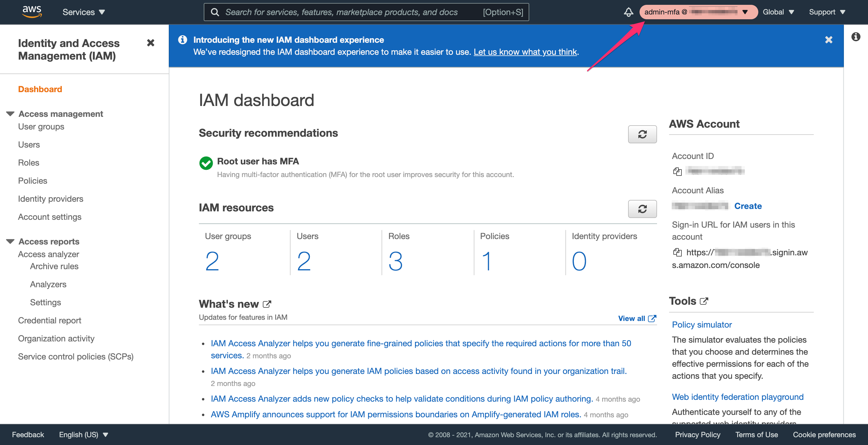Open the Global region dropdown
The width and height of the screenshot is (868, 445).
tap(778, 12)
